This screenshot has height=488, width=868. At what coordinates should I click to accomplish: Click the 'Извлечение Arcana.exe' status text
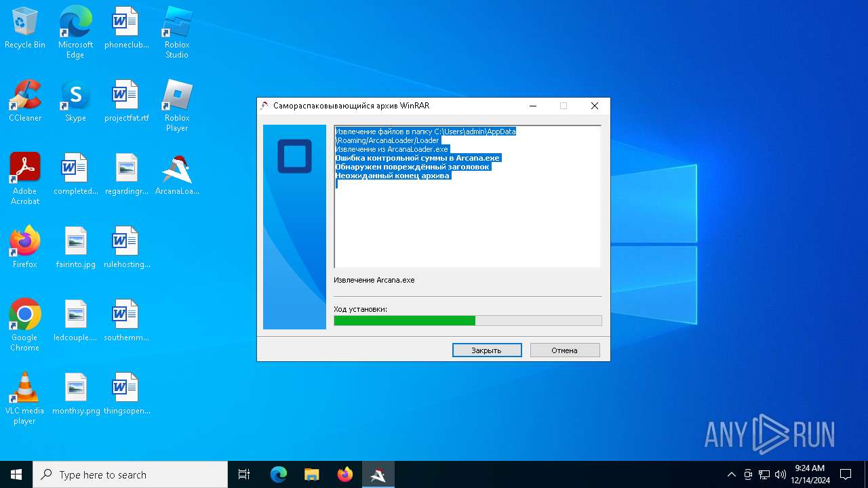(x=374, y=280)
